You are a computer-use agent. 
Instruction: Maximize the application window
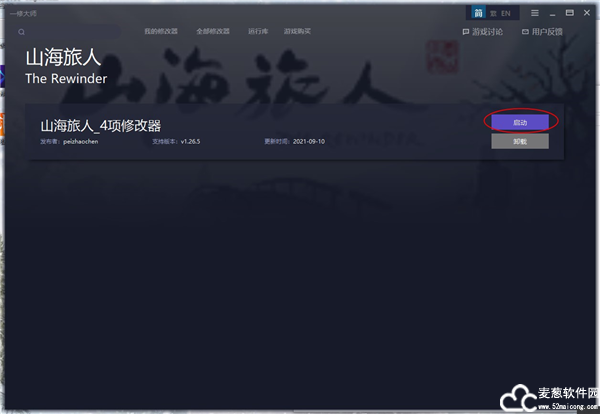pyautogui.click(x=569, y=13)
